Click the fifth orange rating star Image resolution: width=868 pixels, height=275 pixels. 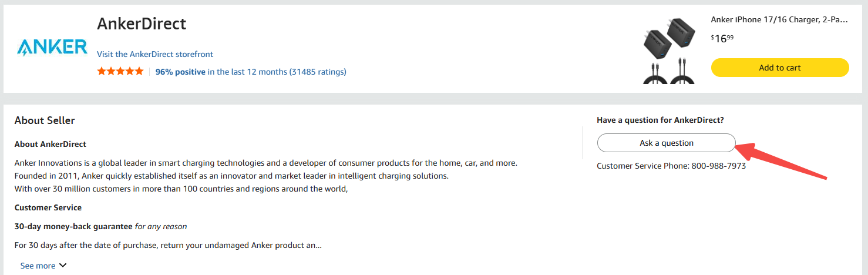pyautogui.click(x=139, y=71)
